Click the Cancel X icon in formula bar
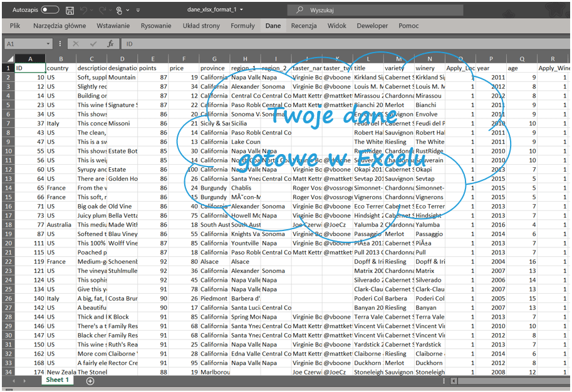The height and width of the screenshot is (392, 572). coord(76,44)
